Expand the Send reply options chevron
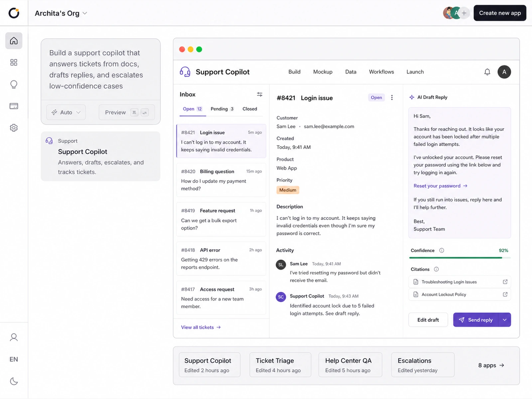532x399 pixels. [505, 320]
